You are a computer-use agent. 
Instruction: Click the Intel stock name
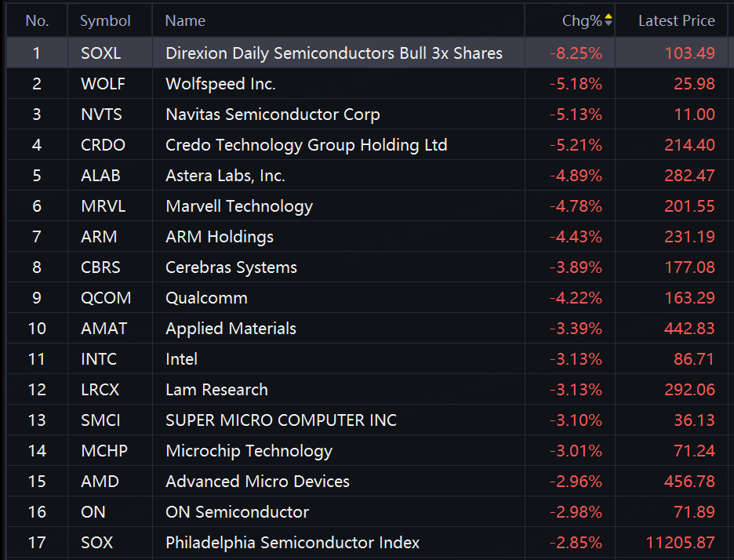182,359
